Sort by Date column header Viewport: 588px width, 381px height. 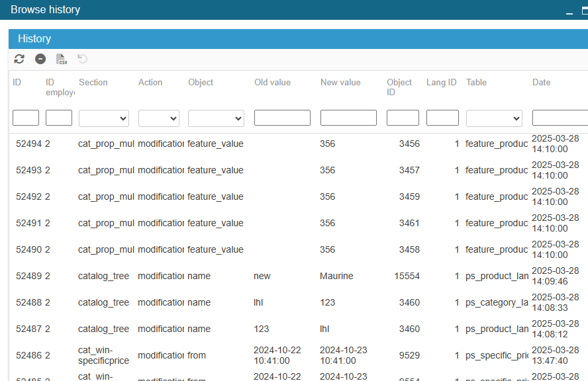[x=542, y=83]
